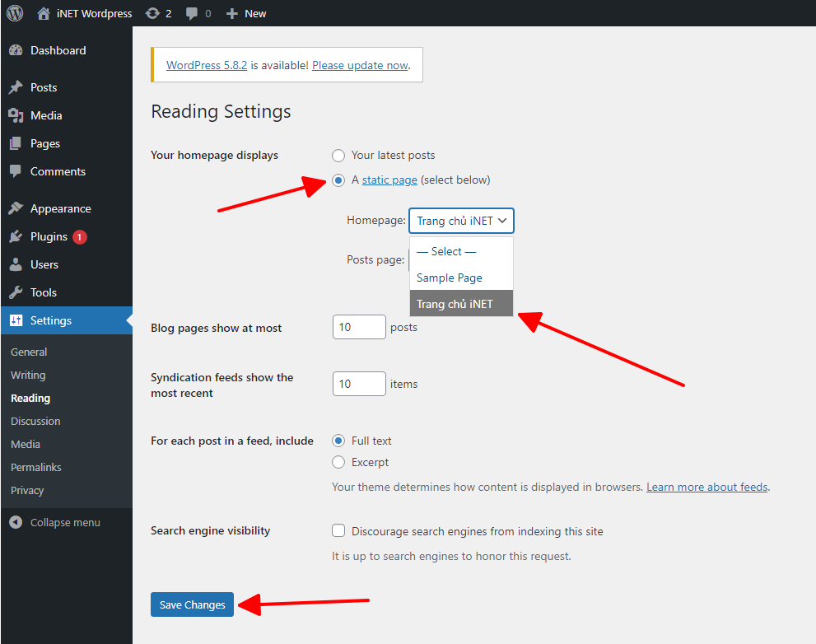Click the Search engine visibility label
Viewport: 816px width, 644px height.
210,530
